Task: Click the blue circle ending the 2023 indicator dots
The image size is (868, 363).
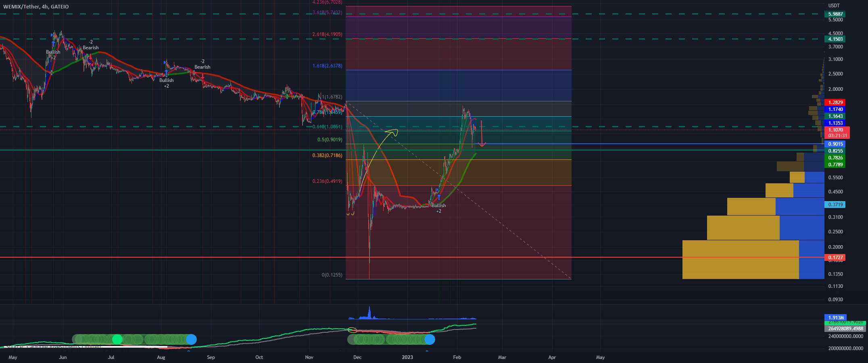Action: [x=430, y=339]
